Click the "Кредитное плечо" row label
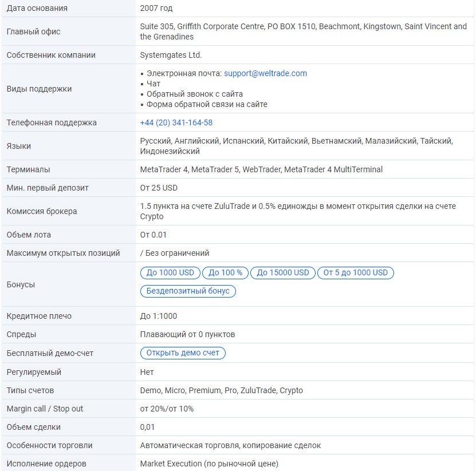Screen dimensions: 476x471 [x=39, y=316]
